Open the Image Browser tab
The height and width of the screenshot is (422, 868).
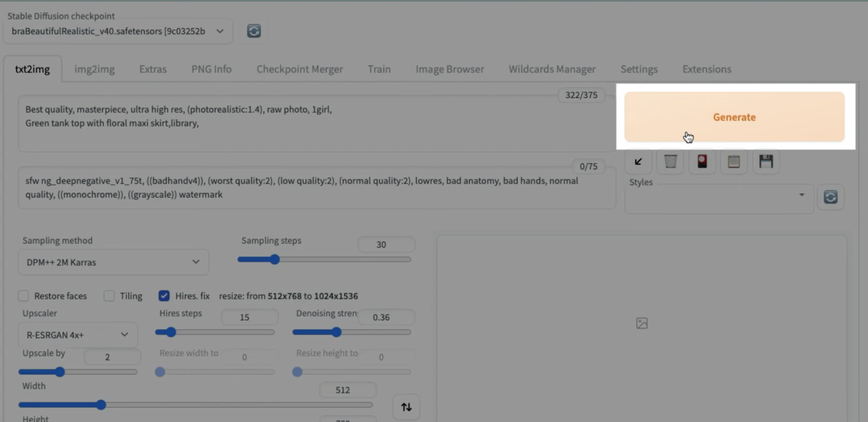click(x=450, y=69)
